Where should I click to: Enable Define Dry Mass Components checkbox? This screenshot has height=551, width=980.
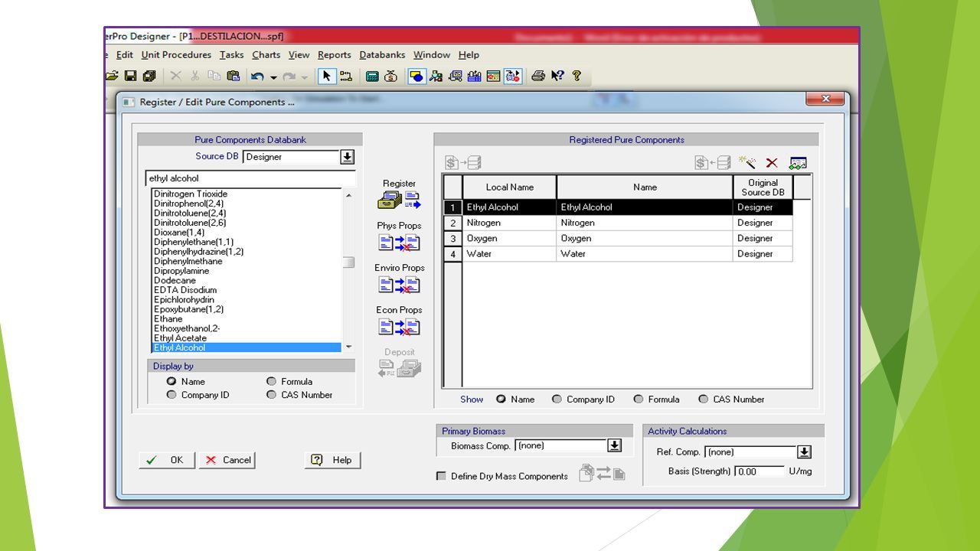441,476
